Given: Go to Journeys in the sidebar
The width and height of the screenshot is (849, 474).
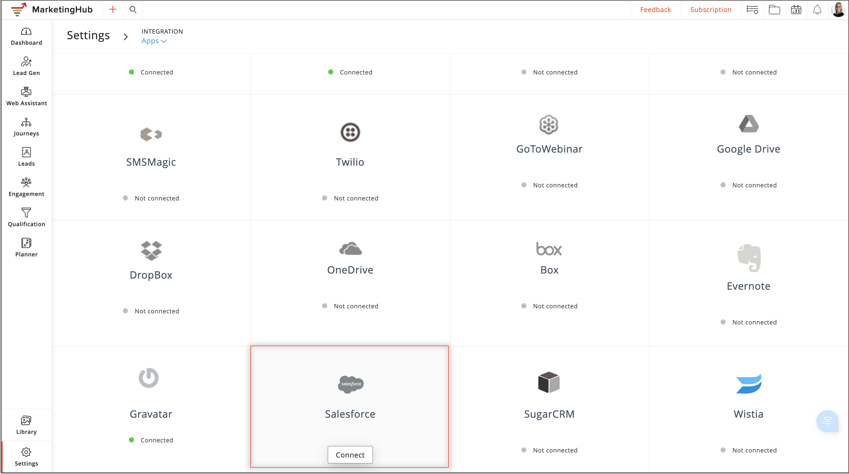Looking at the screenshot, I should pyautogui.click(x=26, y=127).
